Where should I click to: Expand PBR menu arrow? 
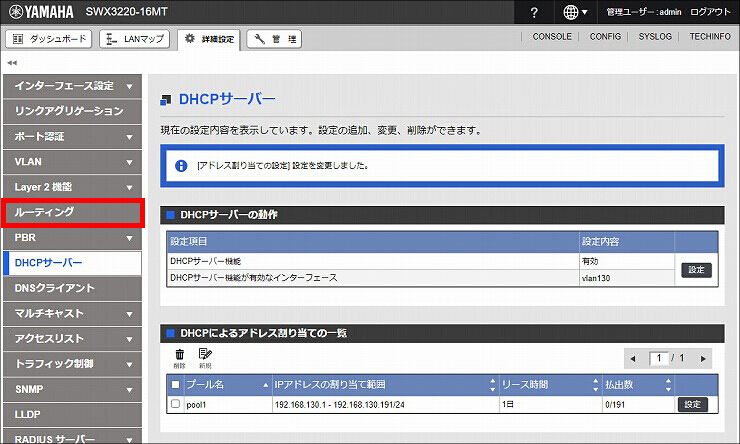[x=129, y=238]
